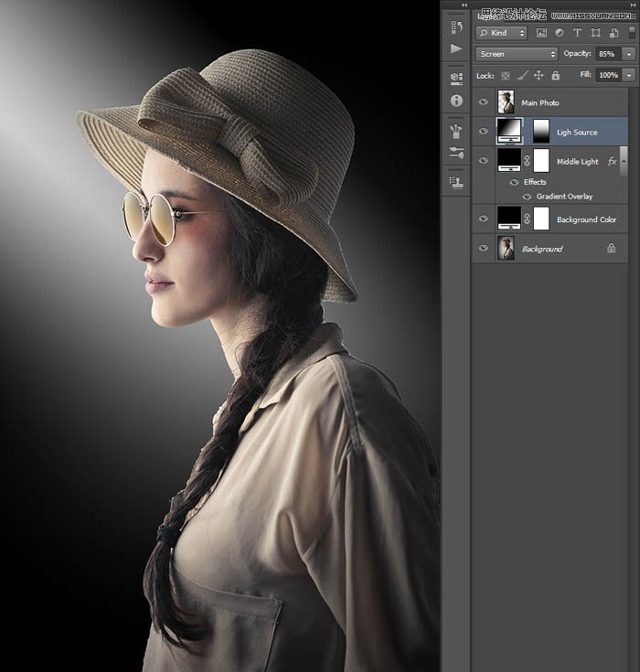The height and width of the screenshot is (672, 640).
Task: Select the Background layer
Action: (542, 249)
